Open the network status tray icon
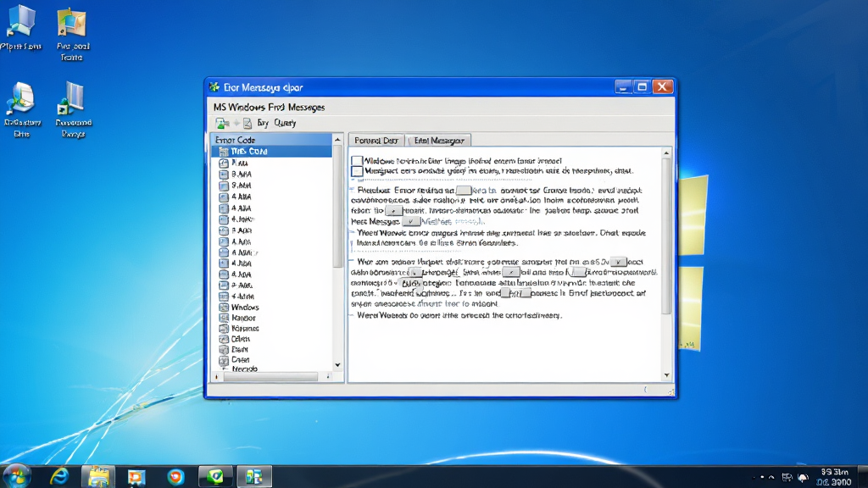Viewport: 868px width, 488px height. (x=787, y=477)
